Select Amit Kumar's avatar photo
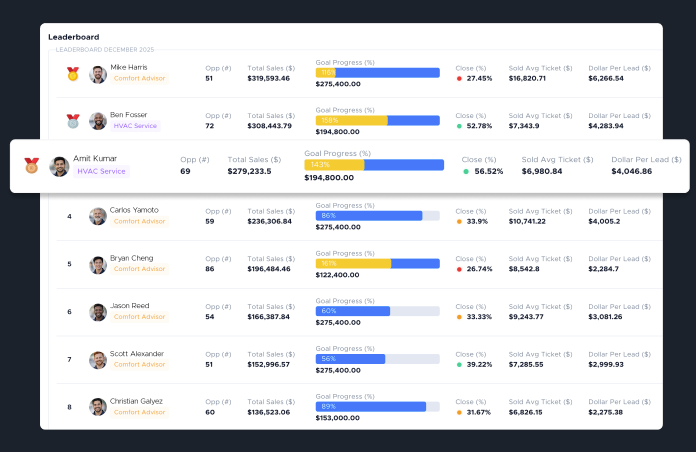 [60, 166]
